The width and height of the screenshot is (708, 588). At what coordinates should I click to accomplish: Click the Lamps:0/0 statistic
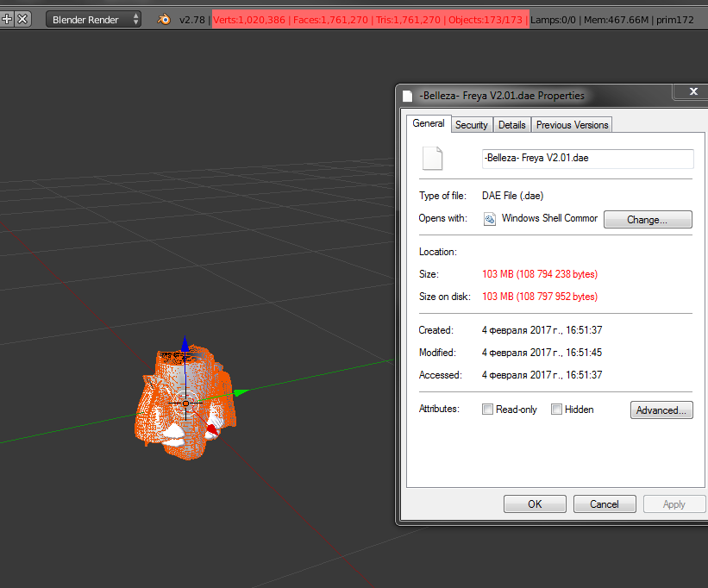(x=553, y=20)
